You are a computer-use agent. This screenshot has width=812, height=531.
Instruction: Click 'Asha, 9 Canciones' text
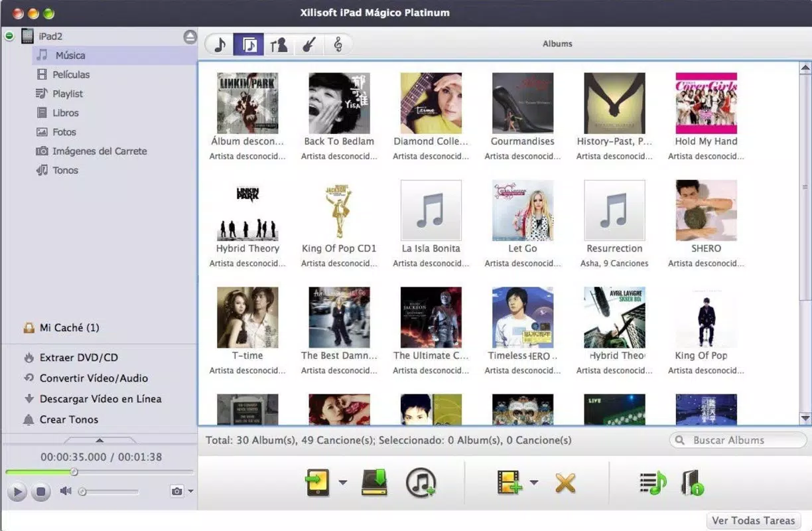[614, 264]
